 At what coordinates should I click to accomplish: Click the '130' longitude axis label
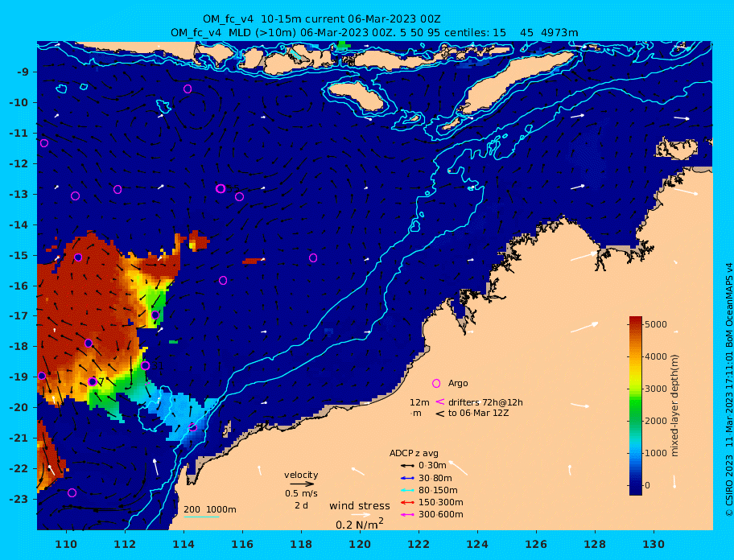[x=654, y=544]
